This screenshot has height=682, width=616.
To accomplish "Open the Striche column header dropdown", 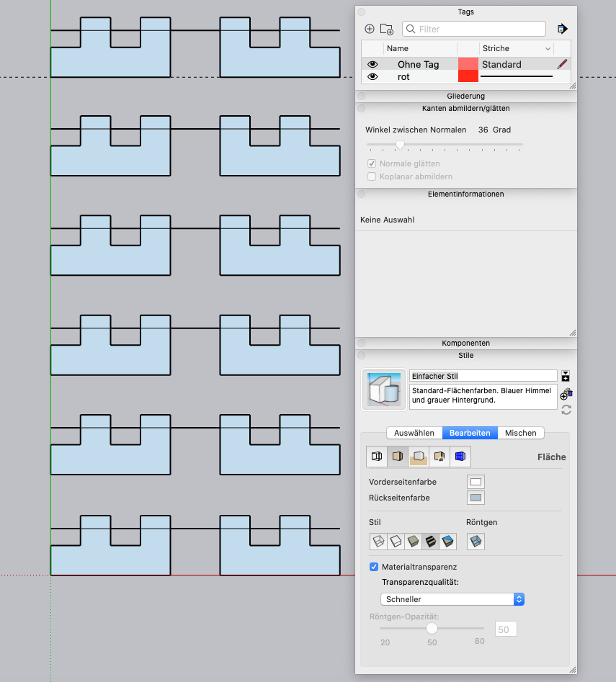I will [x=548, y=48].
